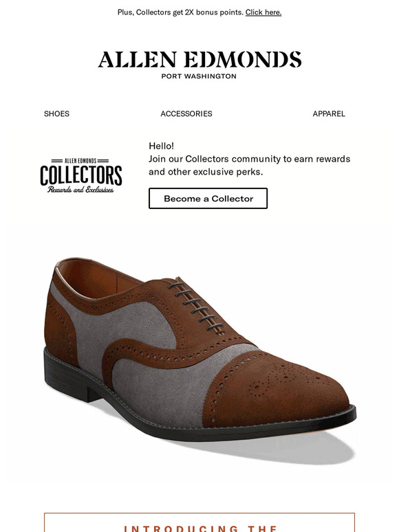The width and height of the screenshot is (399, 532).
Task: Click the Collectors Rewards and Exclusives logo
Action: [80, 175]
